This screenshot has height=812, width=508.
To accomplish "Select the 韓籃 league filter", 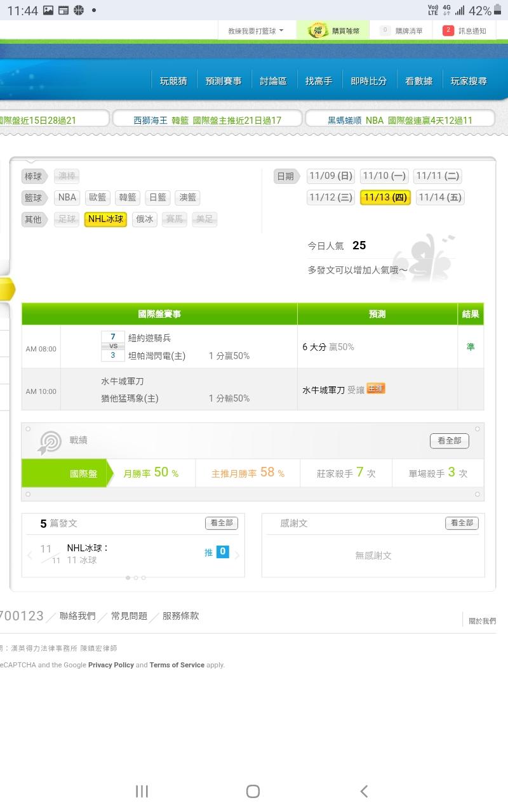I will [x=128, y=197].
